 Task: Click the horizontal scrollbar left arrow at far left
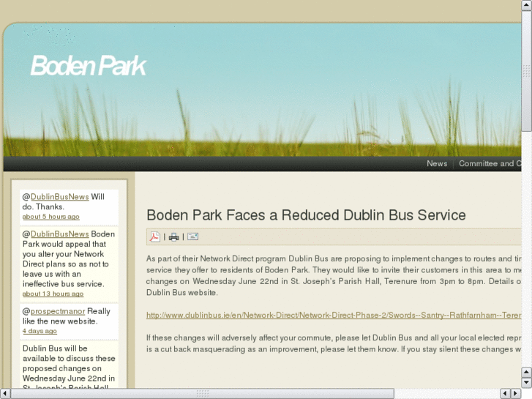(x=5, y=393)
